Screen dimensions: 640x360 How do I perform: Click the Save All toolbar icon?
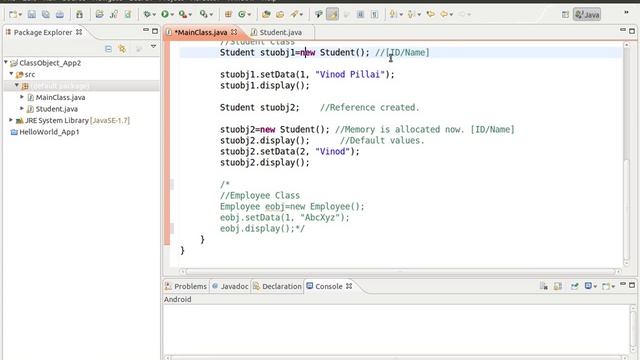click(45, 14)
